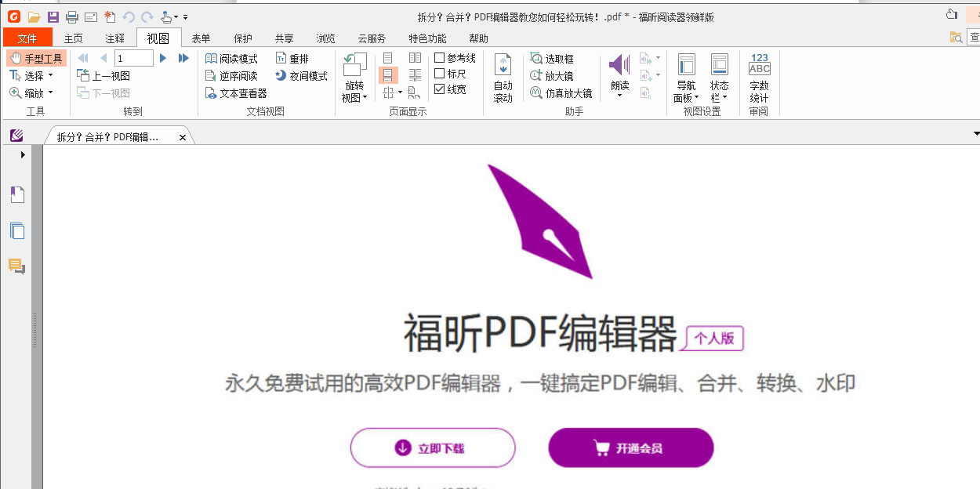Click the folder search icon near search box
The height and width of the screenshot is (489, 980).
click(x=956, y=38)
